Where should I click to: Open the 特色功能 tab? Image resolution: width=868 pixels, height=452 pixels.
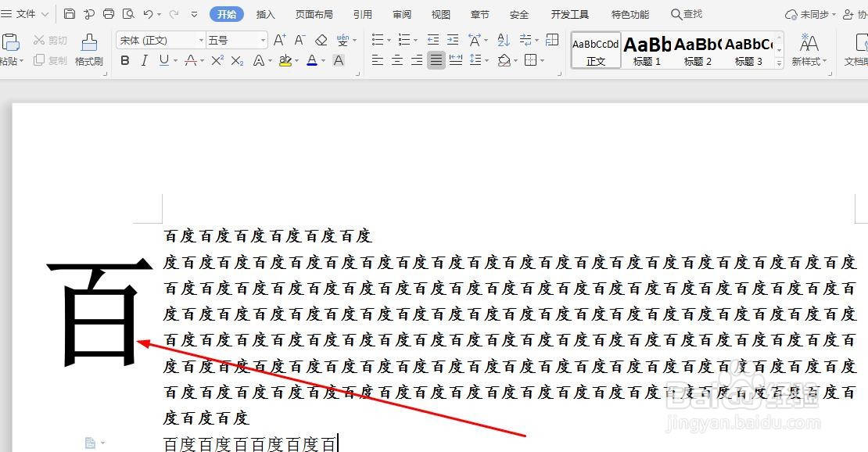pyautogui.click(x=630, y=14)
